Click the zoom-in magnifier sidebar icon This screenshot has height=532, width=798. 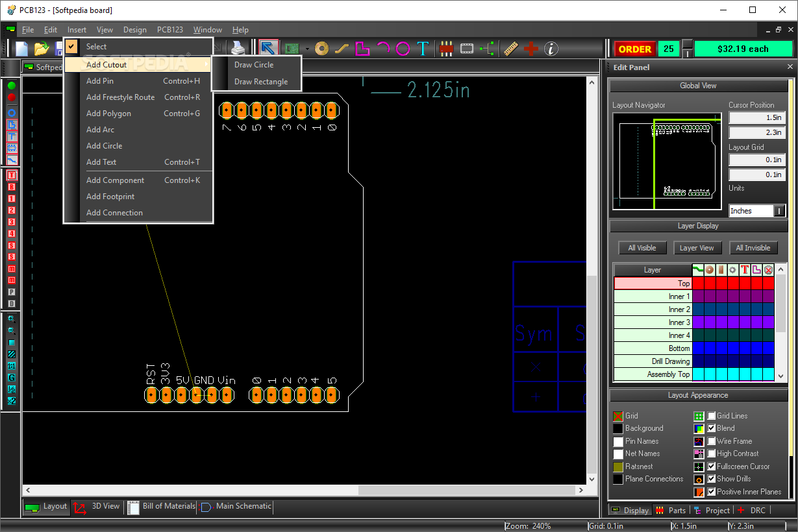(12, 319)
